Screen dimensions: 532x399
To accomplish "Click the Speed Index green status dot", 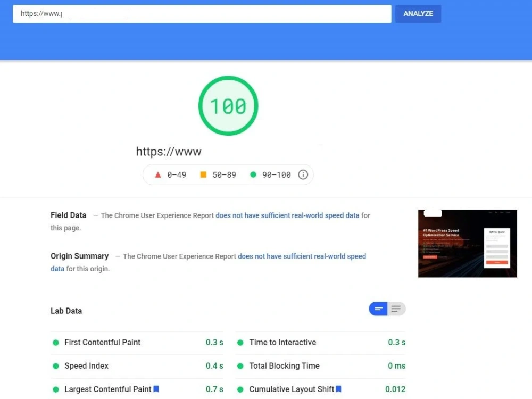I will [x=56, y=366].
